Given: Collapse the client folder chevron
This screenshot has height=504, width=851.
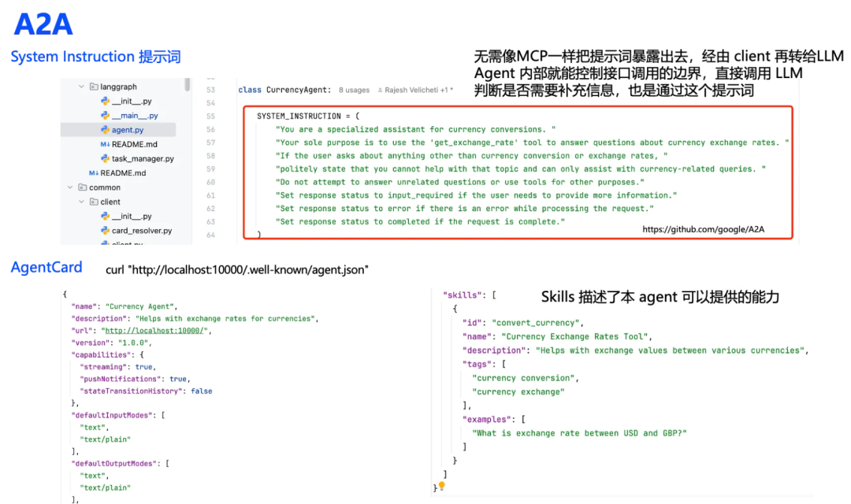Looking at the screenshot, I should (81, 202).
